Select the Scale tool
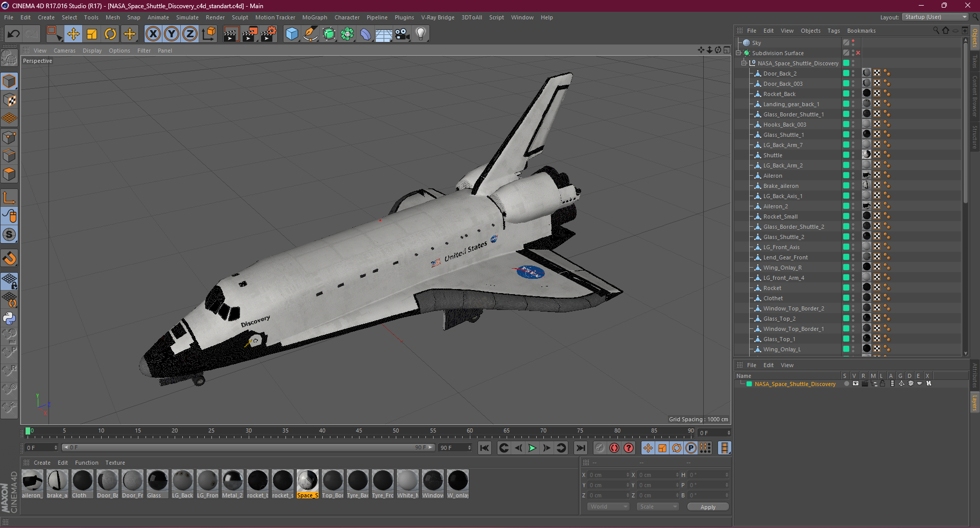 92,34
